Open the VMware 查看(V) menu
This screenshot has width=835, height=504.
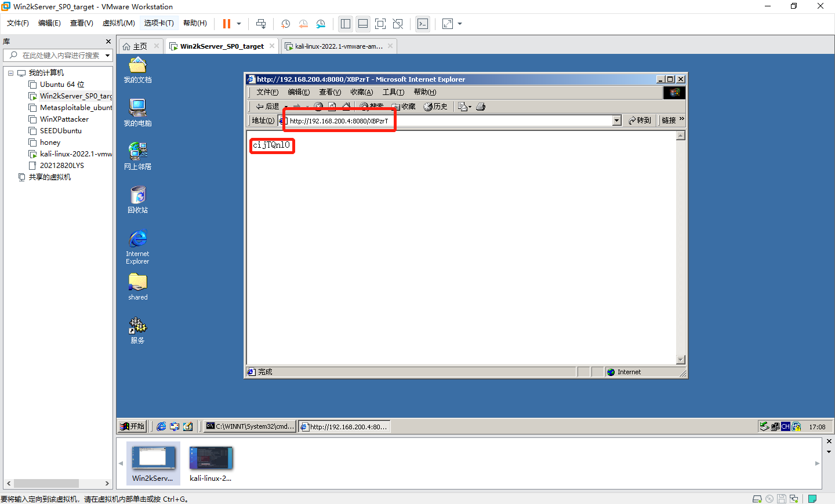82,23
